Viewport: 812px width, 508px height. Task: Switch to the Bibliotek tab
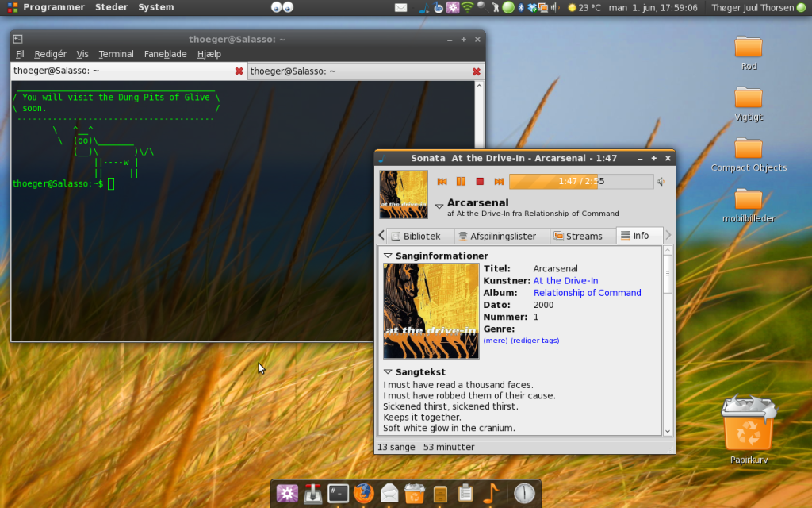421,236
